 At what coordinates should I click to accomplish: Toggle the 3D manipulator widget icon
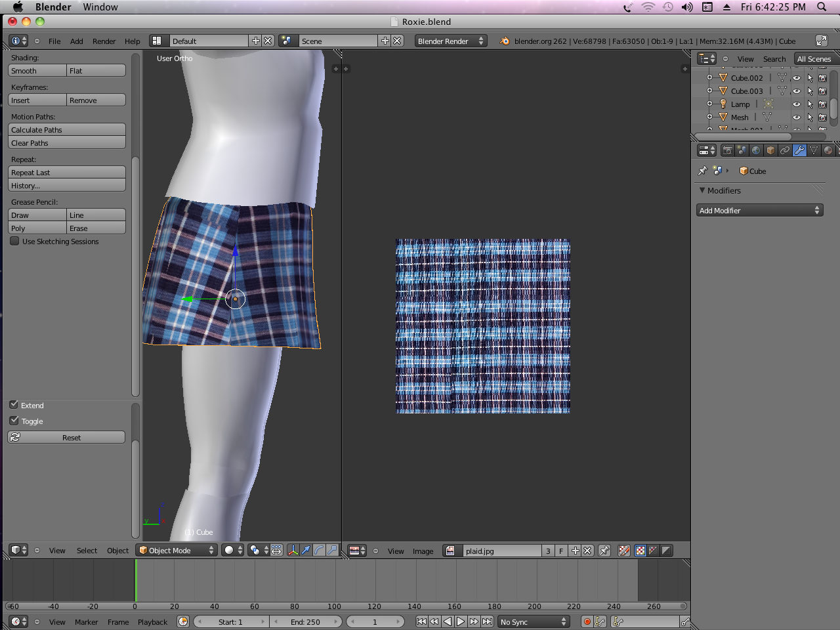point(293,551)
